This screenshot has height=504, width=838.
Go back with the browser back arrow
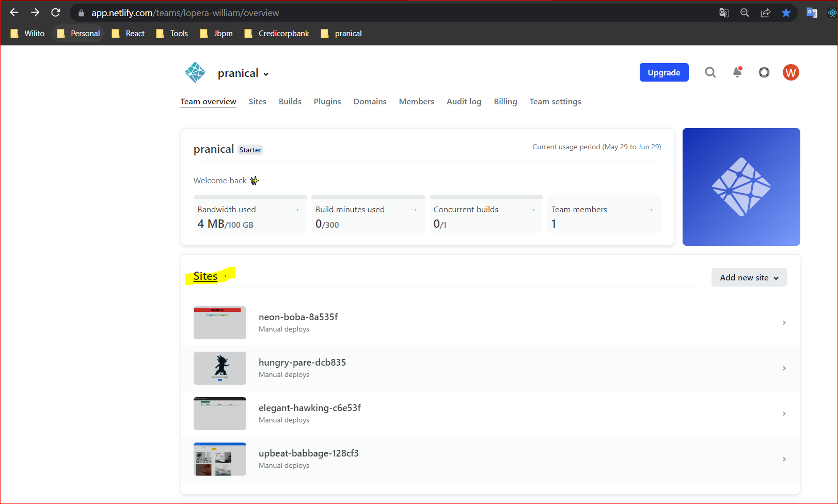(14, 12)
